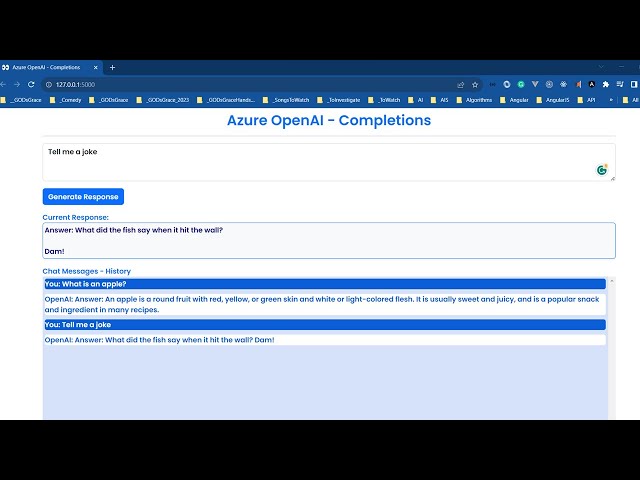Open the tab search chevron

click(x=601, y=67)
